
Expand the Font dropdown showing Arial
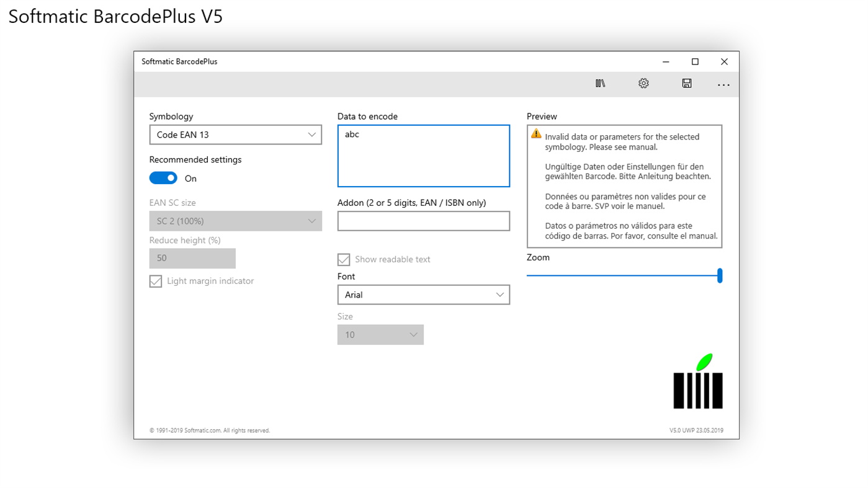(x=423, y=295)
